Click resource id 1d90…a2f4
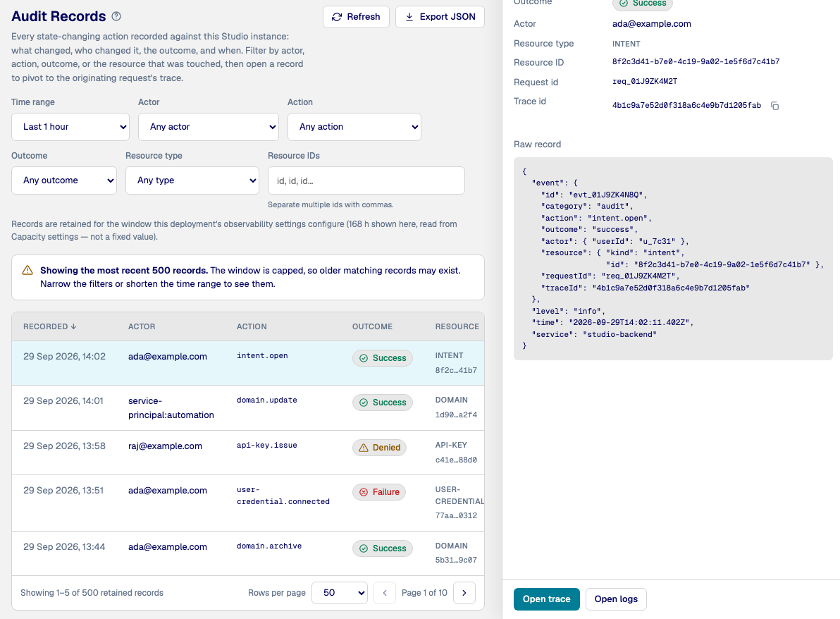This screenshot has width=840, height=619. pyautogui.click(x=456, y=415)
